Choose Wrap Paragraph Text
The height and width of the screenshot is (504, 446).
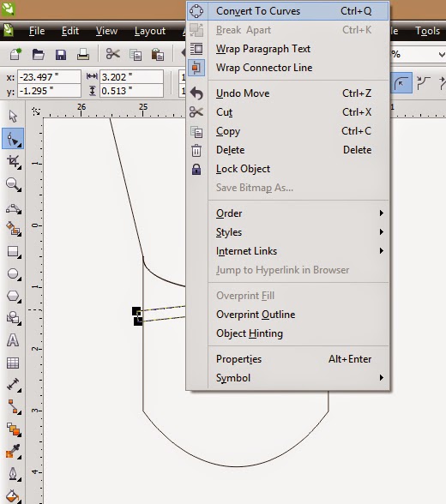point(288,49)
